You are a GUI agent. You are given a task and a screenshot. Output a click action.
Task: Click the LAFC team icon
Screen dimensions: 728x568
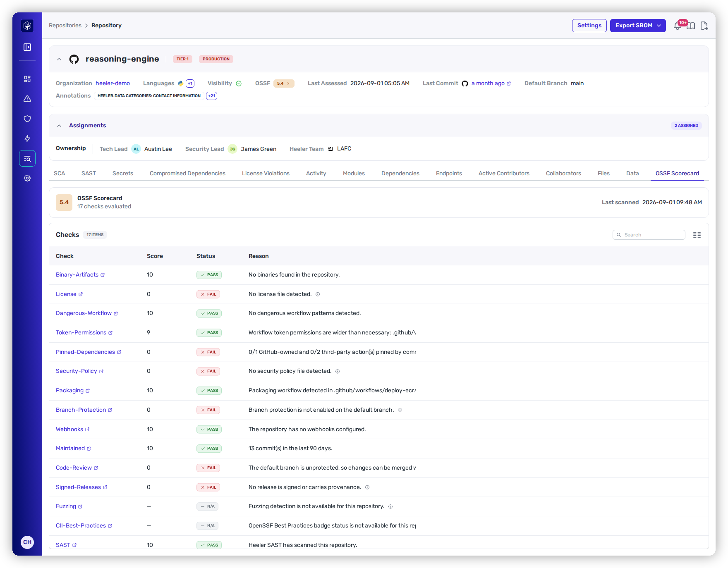pos(330,149)
